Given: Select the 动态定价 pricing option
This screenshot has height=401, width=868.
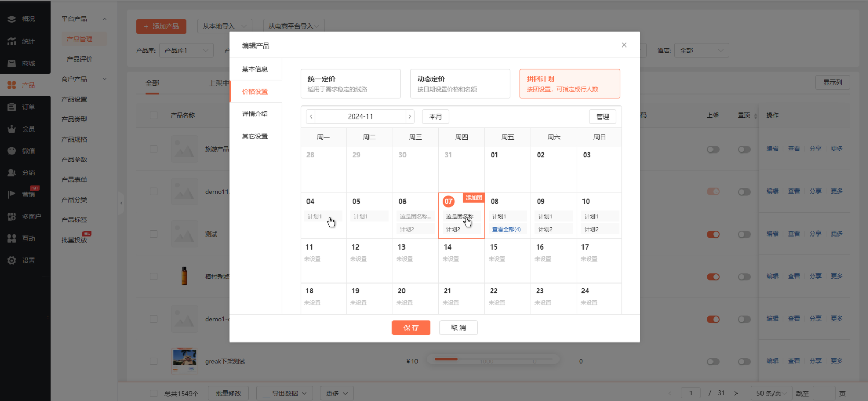Looking at the screenshot, I should 460,84.
